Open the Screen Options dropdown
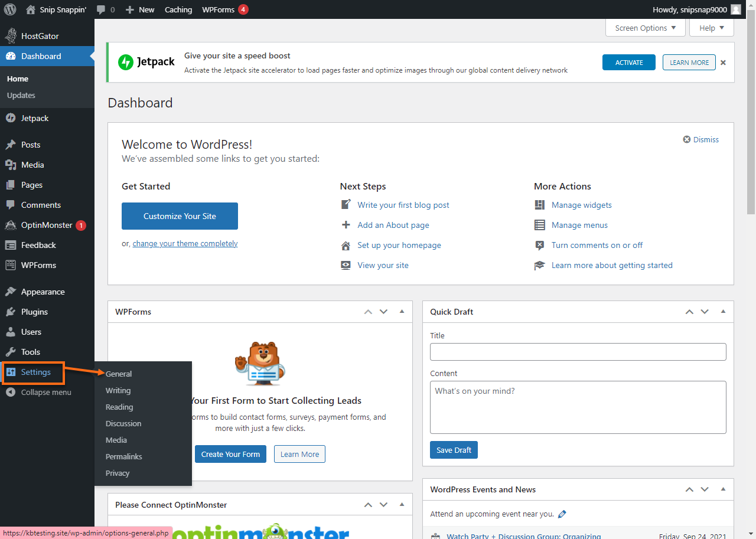 point(645,27)
